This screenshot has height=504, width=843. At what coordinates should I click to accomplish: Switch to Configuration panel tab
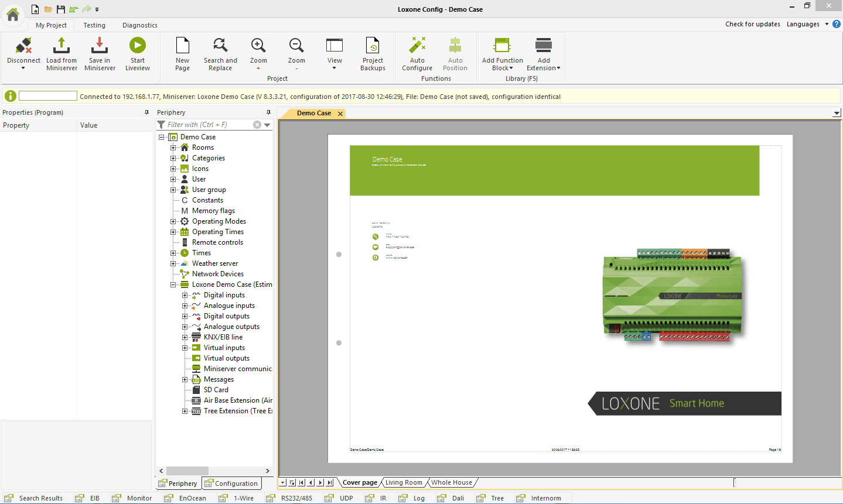coord(231,484)
